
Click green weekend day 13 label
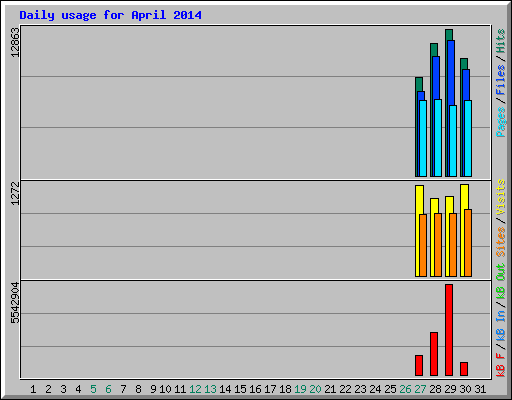tap(210, 389)
